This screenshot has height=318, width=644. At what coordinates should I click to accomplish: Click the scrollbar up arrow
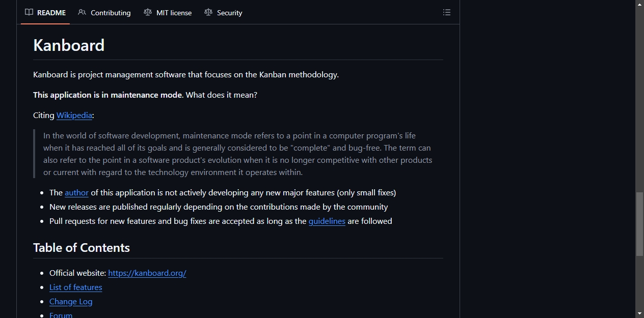tap(639, 4)
